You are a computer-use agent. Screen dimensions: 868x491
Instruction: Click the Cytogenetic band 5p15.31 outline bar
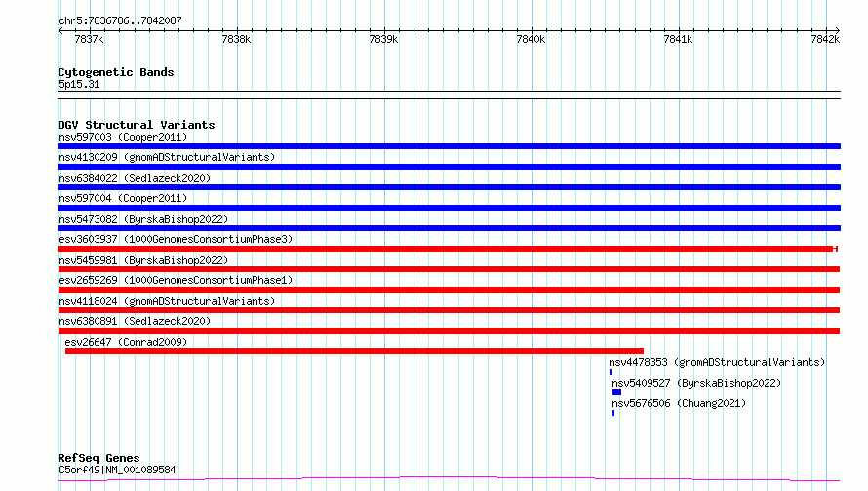449,95
